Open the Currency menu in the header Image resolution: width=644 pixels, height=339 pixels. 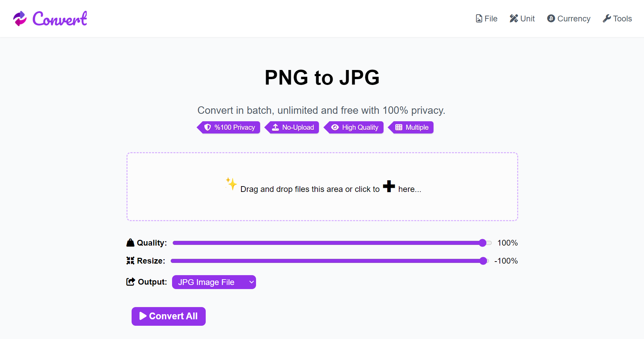(569, 18)
